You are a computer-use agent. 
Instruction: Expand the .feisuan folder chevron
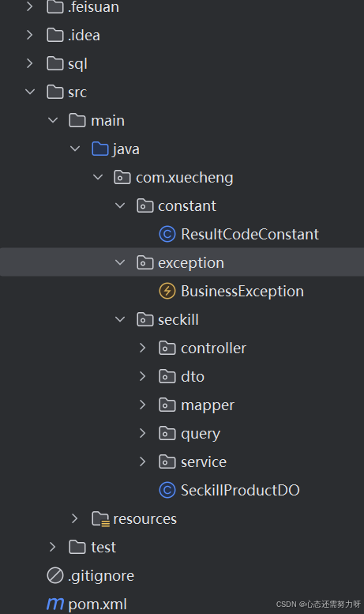click(30, 6)
